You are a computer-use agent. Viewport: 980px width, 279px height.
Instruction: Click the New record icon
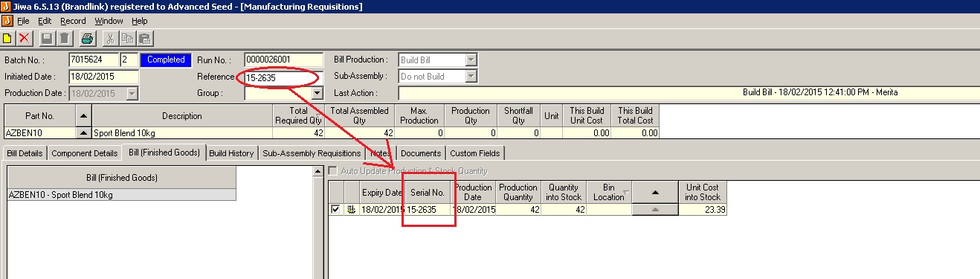click(x=7, y=38)
